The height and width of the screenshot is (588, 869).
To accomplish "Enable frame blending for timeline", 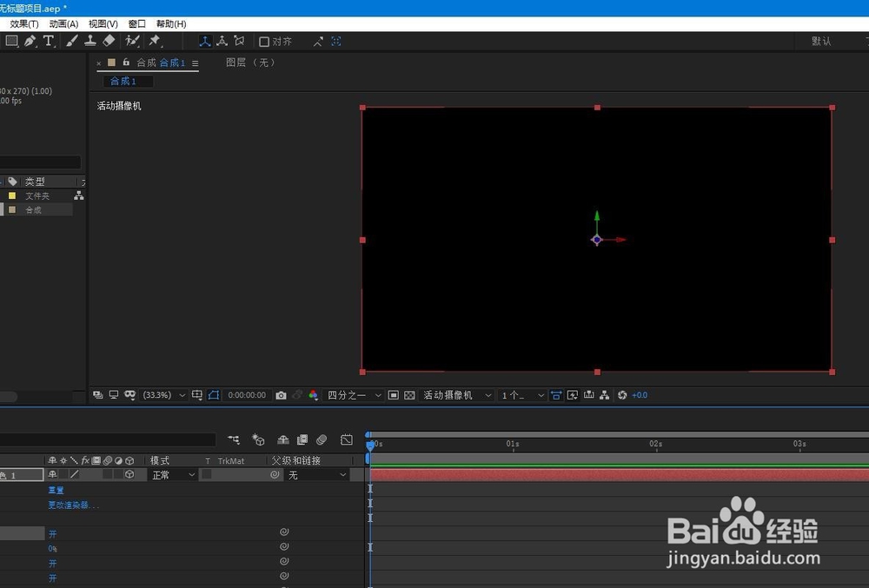I will coord(302,439).
